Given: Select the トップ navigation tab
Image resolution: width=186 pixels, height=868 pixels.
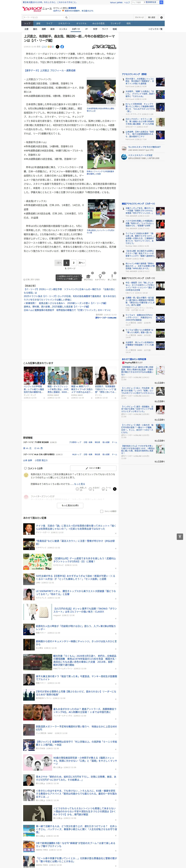Looking at the screenshot, I should (x=27, y=24).
